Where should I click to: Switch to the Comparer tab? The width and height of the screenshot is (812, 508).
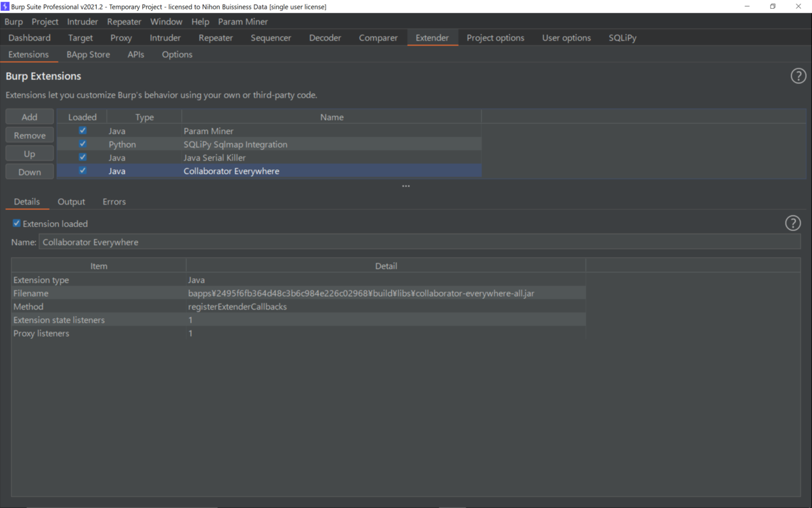pyautogui.click(x=378, y=38)
